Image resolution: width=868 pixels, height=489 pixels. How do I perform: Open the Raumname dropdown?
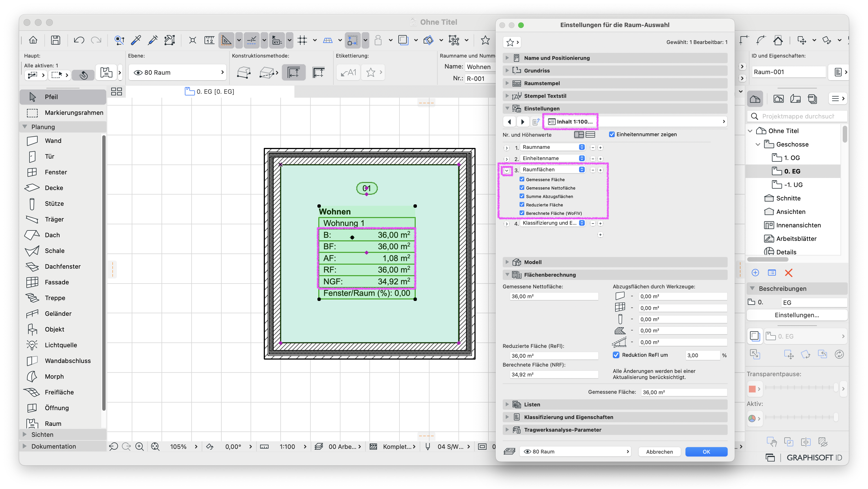553,147
